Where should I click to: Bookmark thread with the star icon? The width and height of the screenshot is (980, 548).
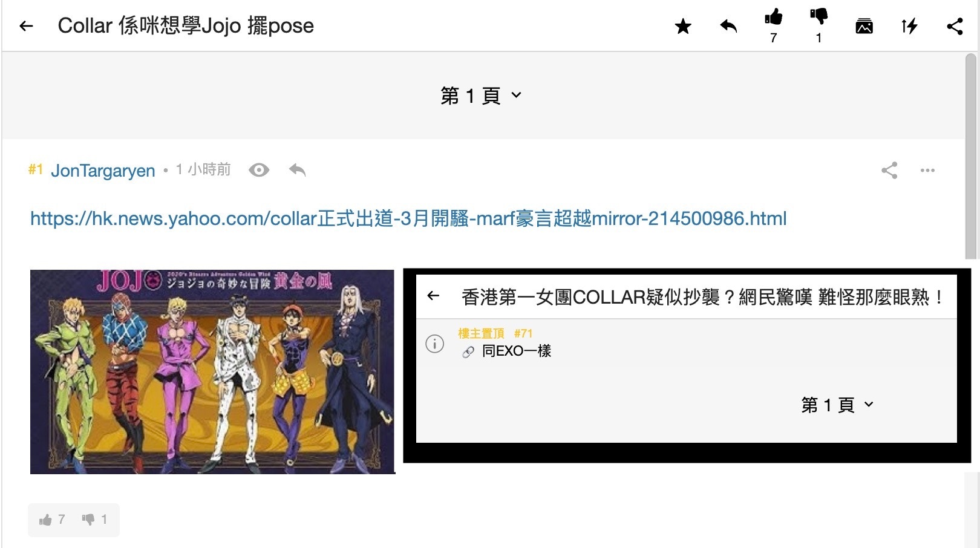683,26
